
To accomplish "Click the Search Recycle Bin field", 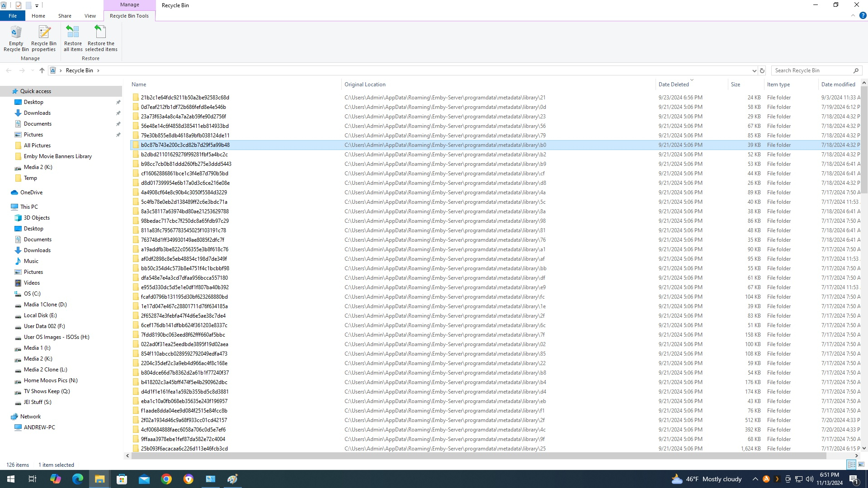I will point(812,70).
